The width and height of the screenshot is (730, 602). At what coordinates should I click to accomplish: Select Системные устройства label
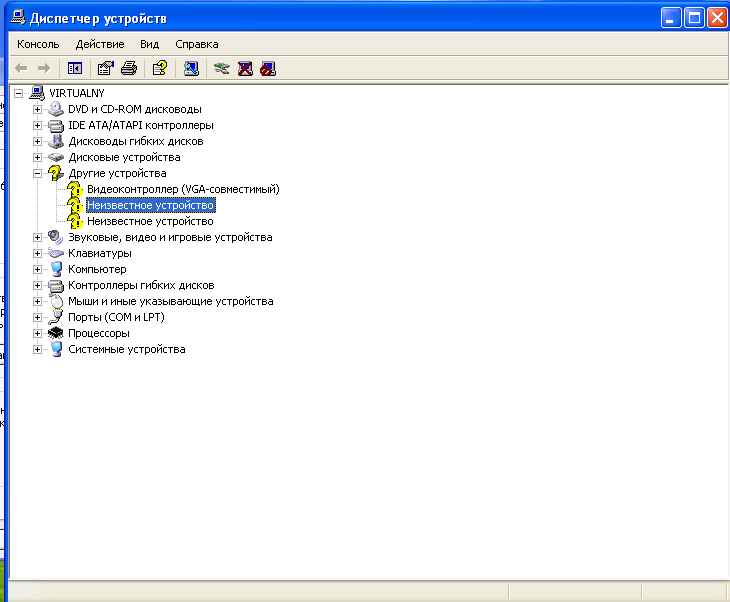[127, 349]
